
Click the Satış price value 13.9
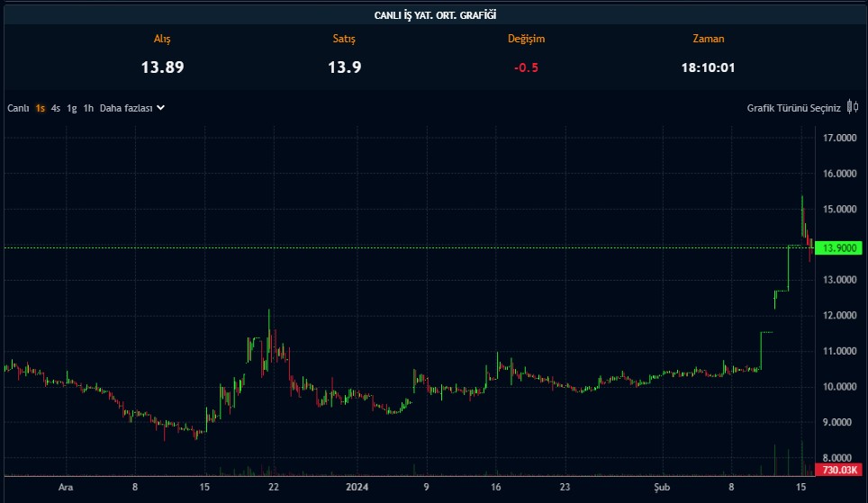[345, 67]
